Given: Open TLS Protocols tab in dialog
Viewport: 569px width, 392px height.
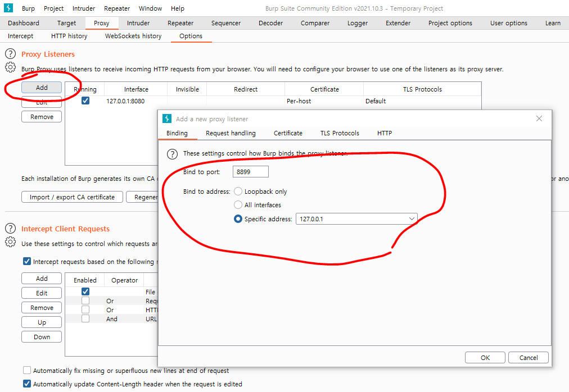Looking at the screenshot, I should 340,133.
